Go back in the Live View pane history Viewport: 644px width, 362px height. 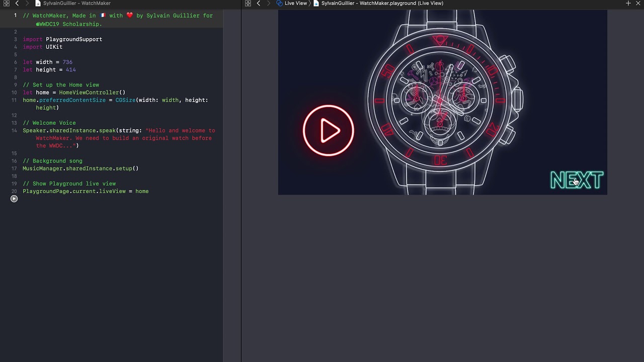point(259,4)
